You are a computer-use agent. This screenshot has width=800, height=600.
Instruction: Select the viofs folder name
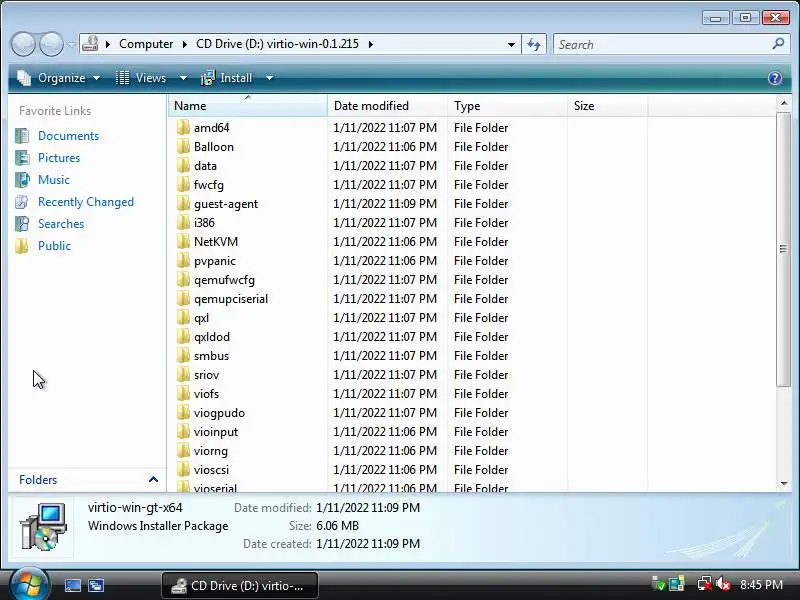click(x=206, y=393)
